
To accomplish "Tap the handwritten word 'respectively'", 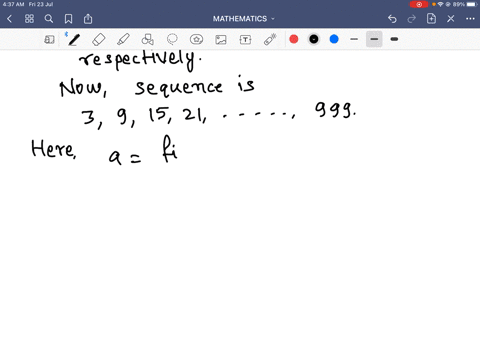I will (x=140, y=60).
